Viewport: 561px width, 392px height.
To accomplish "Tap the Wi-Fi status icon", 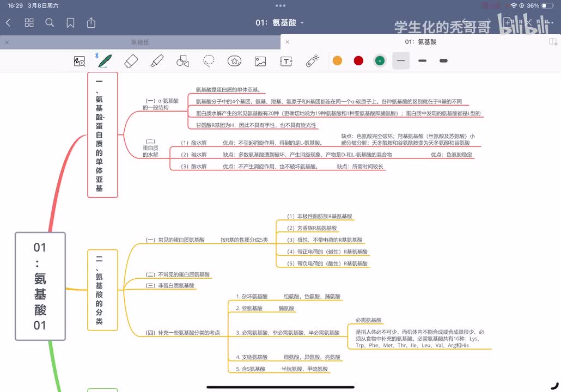I will pos(514,5).
